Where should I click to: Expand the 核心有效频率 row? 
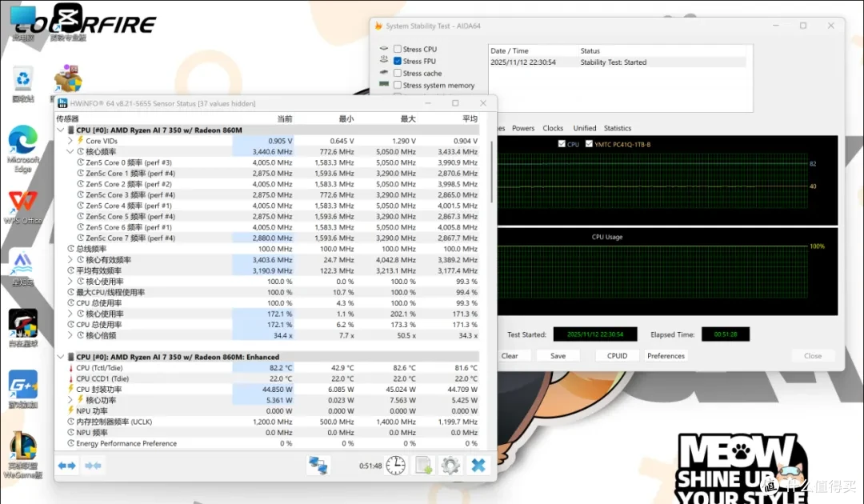point(70,259)
